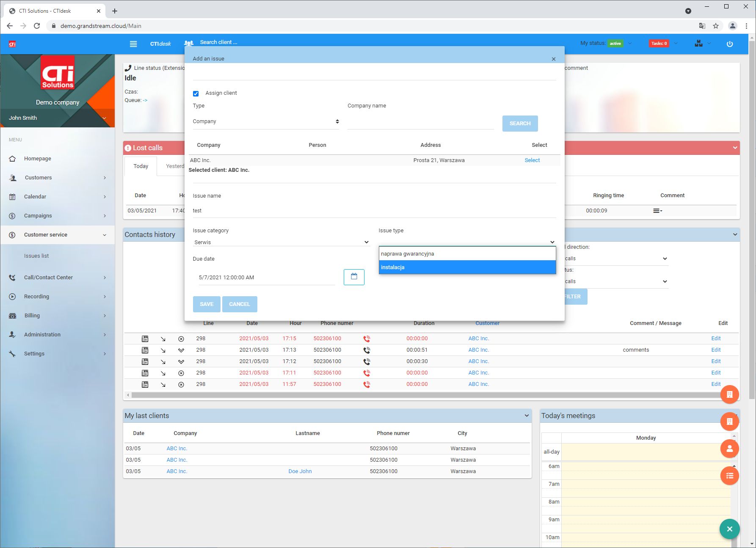Click the SEARCH button in dialog
Image resolution: width=756 pixels, height=548 pixels.
pyautogui.click(x=520, y=123)
